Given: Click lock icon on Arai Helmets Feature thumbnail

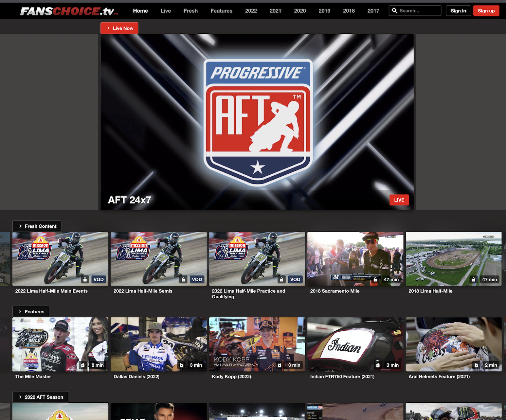Looking at the screenshot, I should (476, 365).
